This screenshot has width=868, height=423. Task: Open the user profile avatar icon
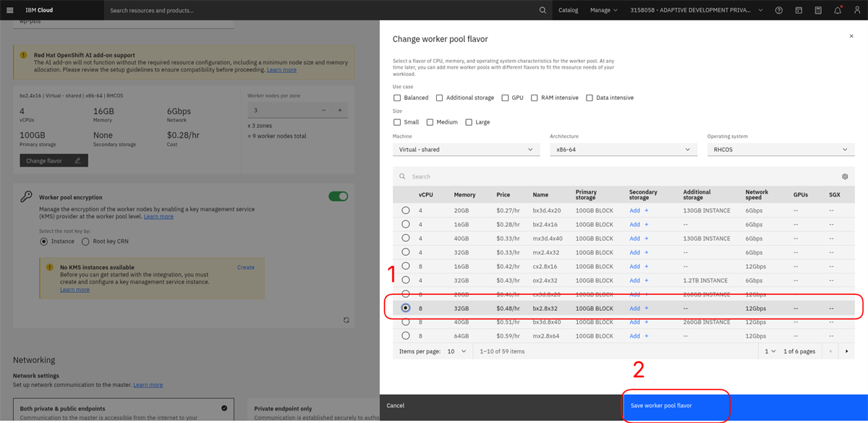click(x=857, y=10)
